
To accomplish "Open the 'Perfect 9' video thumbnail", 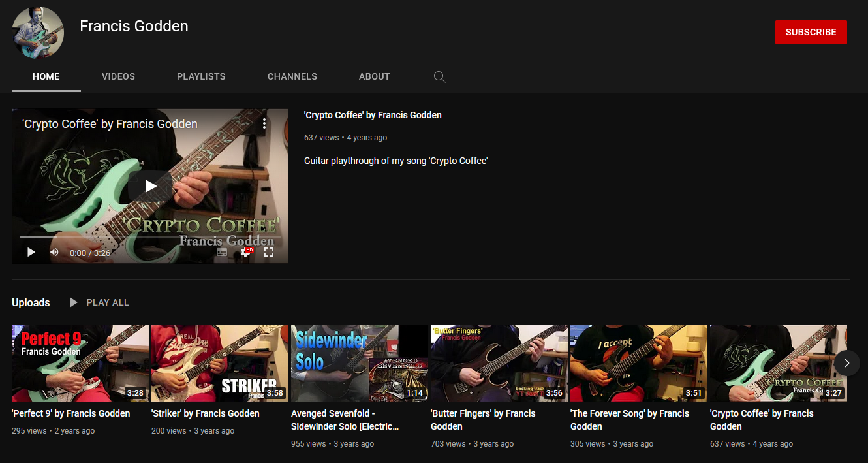I will 80,362.
